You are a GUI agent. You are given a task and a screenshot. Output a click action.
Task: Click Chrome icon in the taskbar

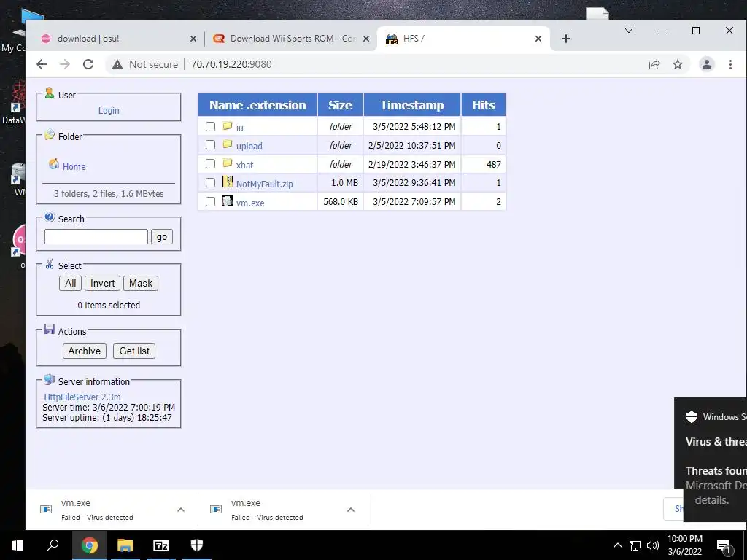click(89, 545)
